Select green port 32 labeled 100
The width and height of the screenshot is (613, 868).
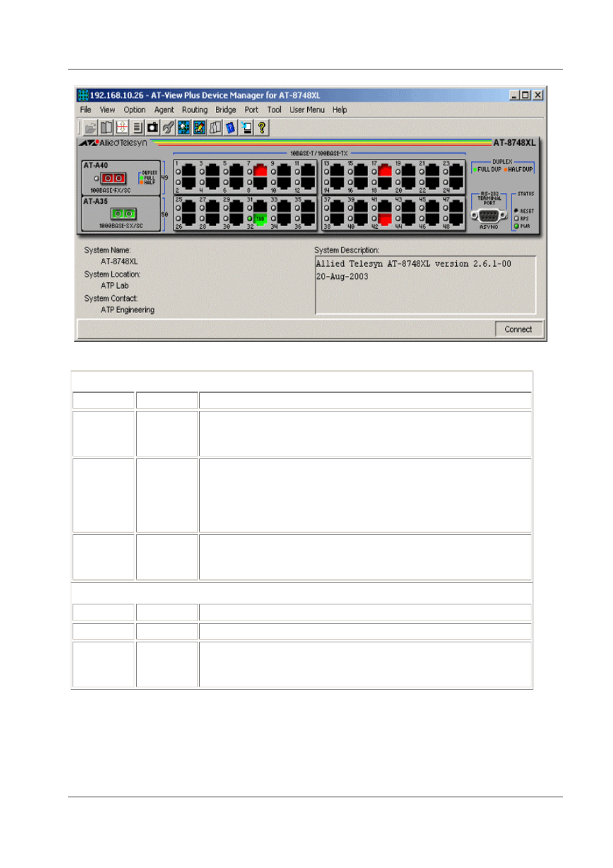tap(260, 219)
